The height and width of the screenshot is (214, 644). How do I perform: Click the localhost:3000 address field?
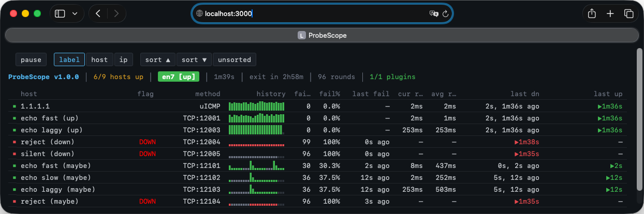point(322,14)
